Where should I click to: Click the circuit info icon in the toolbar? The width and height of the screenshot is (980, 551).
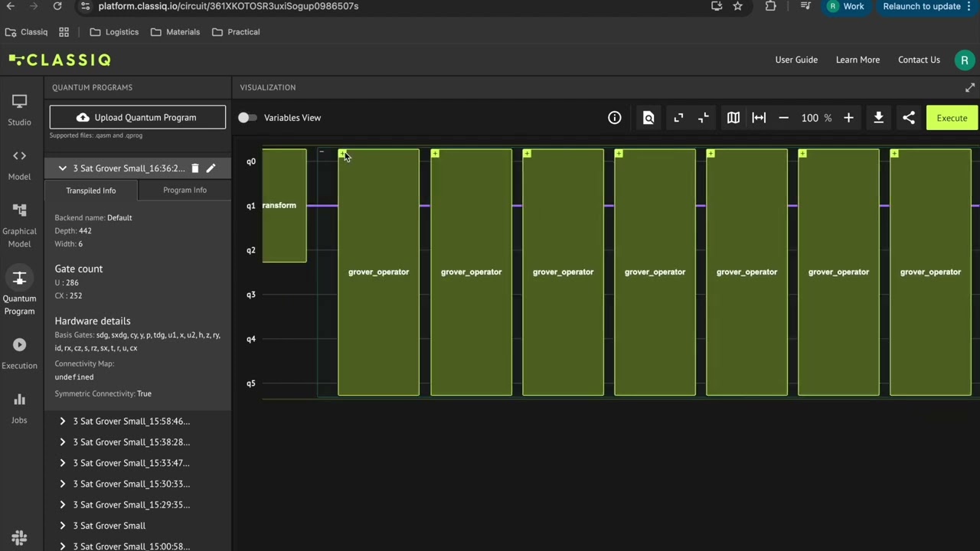[x=614, y=118]
